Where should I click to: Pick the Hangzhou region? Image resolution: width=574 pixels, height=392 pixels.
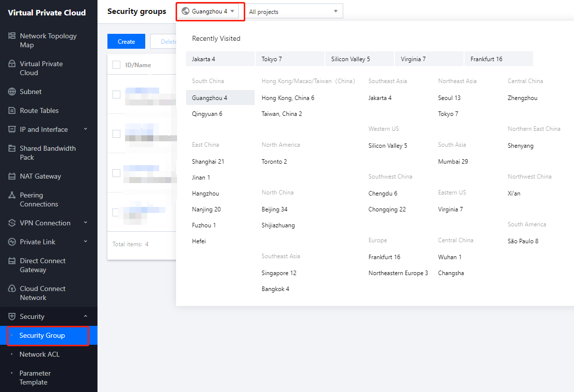coord(205,193)
